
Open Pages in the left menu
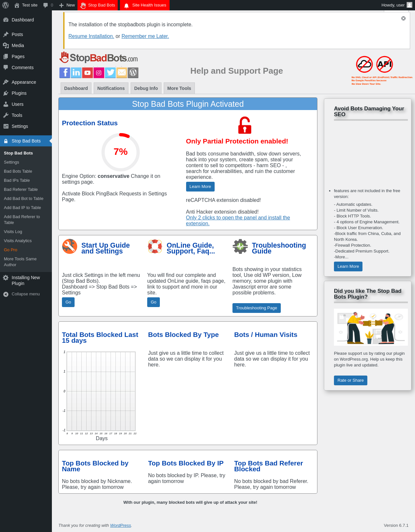(26, 56)
